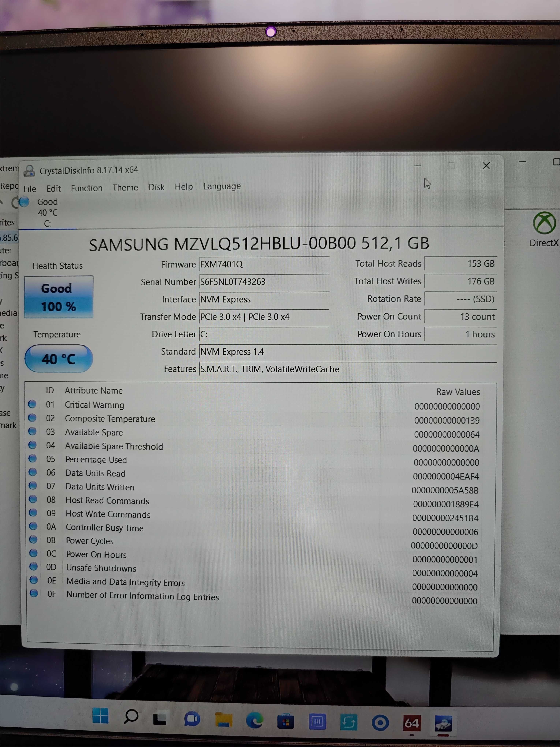The image size is (560, 747).
Task: Click the Good 100 % health status button
Action: click(x=59, y=297)
